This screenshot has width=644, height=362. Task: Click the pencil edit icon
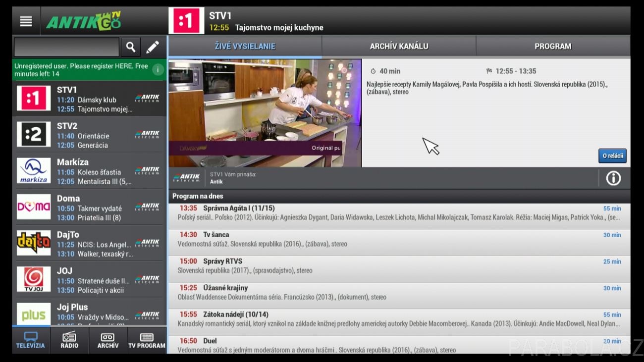(153, 47)
